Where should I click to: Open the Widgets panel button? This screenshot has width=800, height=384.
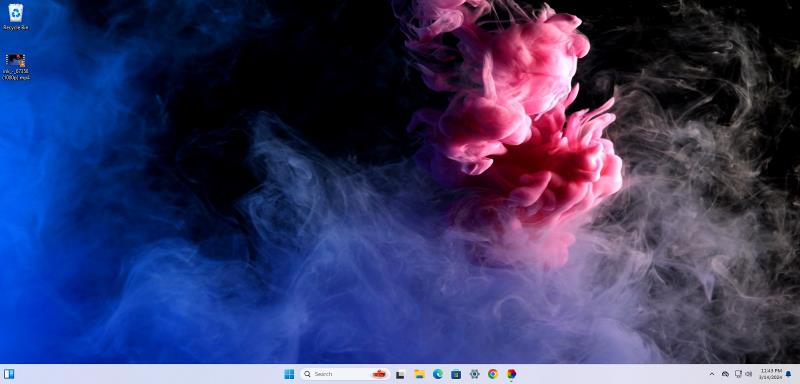[9, 374]
